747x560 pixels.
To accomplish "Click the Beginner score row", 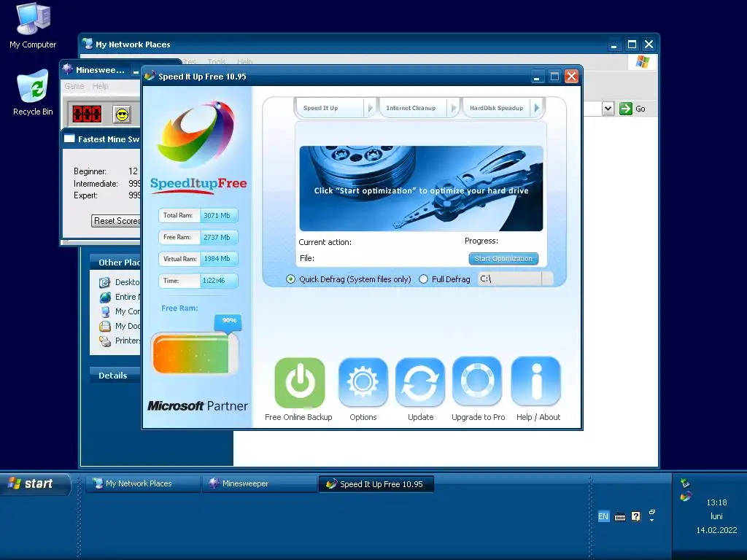I will 107,171.
